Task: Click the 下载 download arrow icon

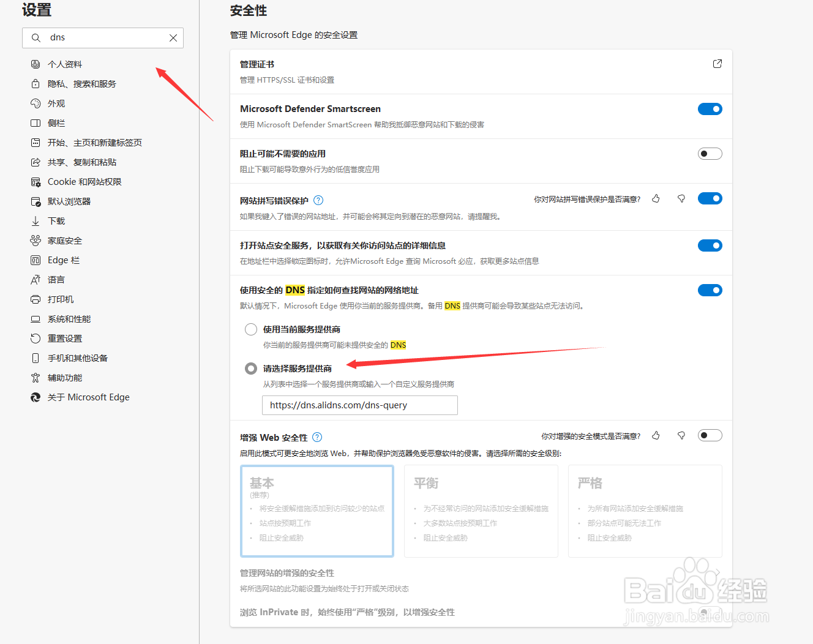Action: pos(36,221)
